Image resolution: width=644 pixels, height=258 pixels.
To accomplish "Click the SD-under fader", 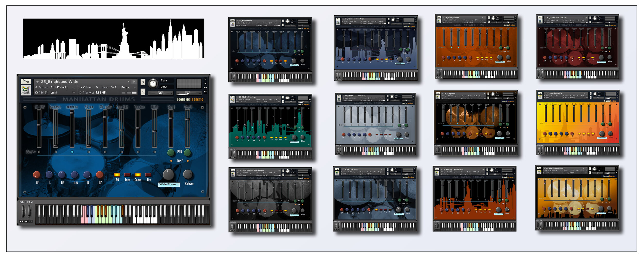I will pyautogui.click(x=105, y=128).
